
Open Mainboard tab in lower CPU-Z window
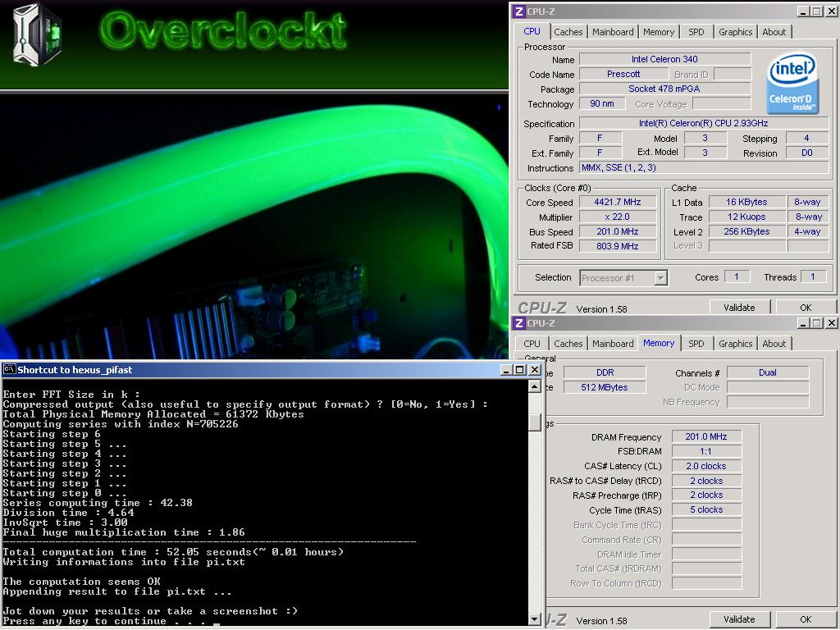pyautogui.click(x=613, y=344)
